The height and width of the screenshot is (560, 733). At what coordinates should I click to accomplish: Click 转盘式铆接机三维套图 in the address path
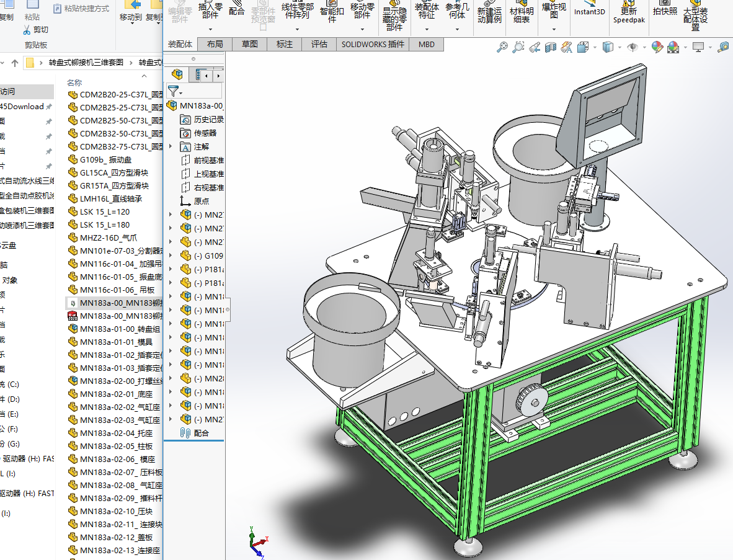click(x=86, y=62)
